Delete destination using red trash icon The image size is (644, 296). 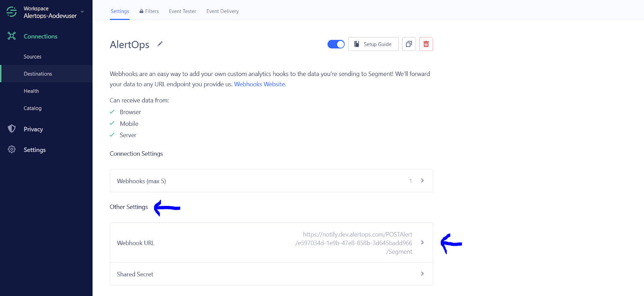(x=426, y=44)
